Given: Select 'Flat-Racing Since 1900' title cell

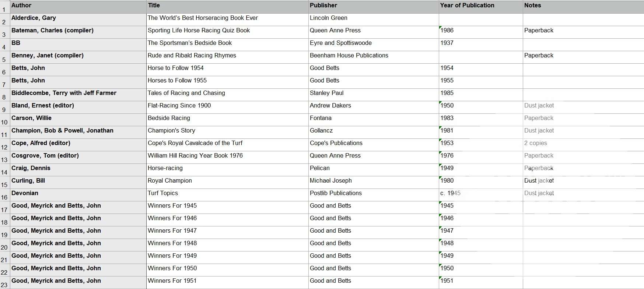Looking at the screenshot, I should pos(227,108).
